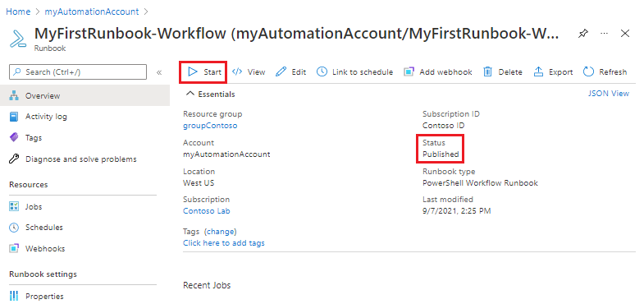This screenshot has width=644, height=304.
Task: Click the Link to schedule clock icon
Action: click(322, 72)
